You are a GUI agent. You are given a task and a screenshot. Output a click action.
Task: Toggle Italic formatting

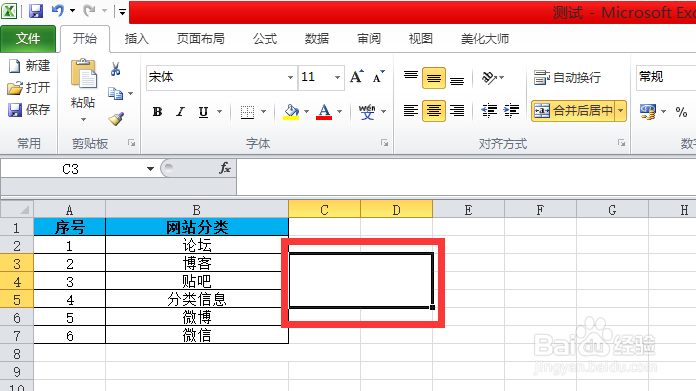tap(180, 112)
